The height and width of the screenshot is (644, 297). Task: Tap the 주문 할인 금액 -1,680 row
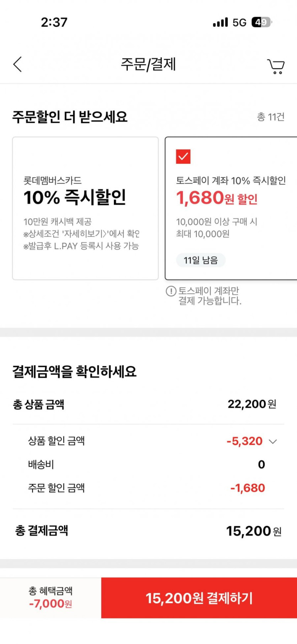[148, 488]
